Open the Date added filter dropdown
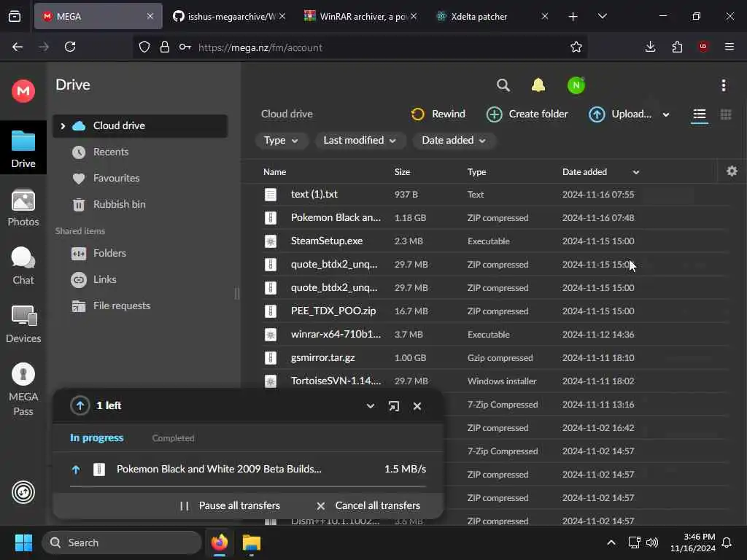 click(x=454, y=141)
